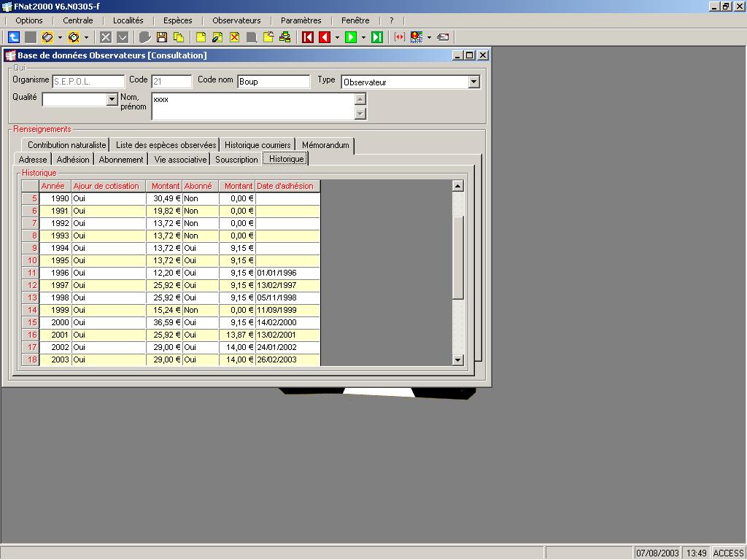Open the dropdown arrow beside the green next arrow
This screenshot has height=560, width=747.
click(363, 37)
